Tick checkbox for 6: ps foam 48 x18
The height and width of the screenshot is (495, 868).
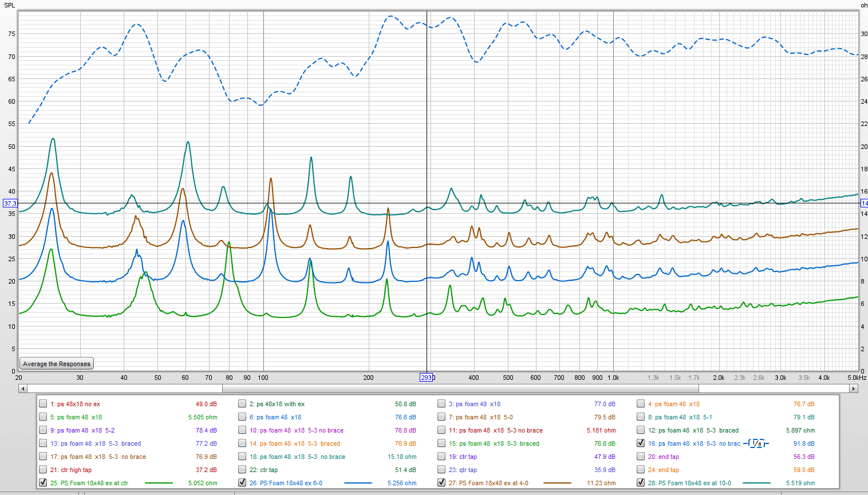[242, 417]
